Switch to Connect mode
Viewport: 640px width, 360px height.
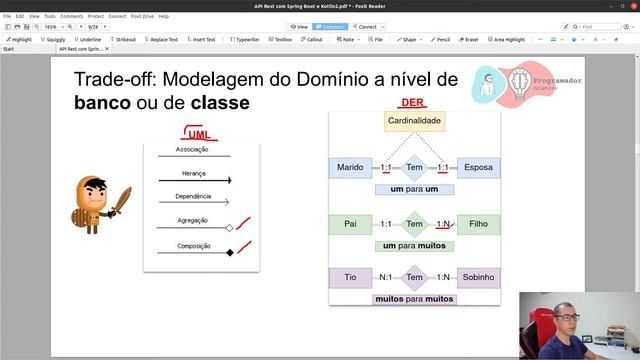(364, 27)
